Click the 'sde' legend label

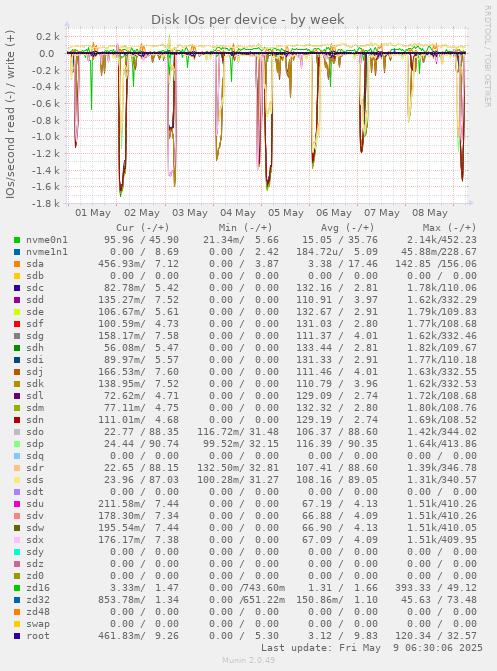(x=35, y=312)
